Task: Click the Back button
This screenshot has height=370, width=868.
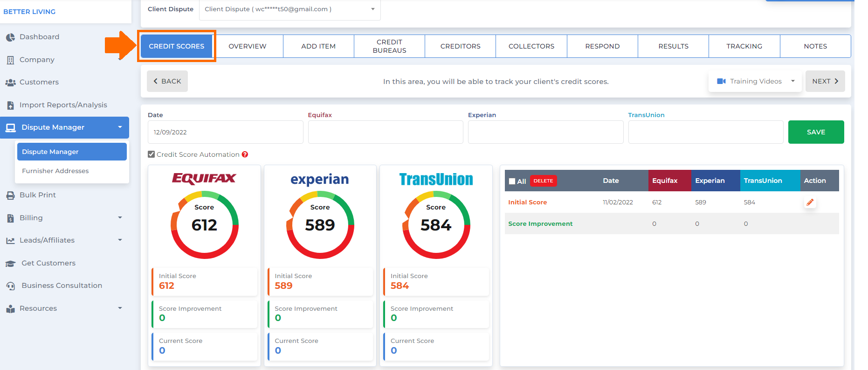Action: point(167,81)
